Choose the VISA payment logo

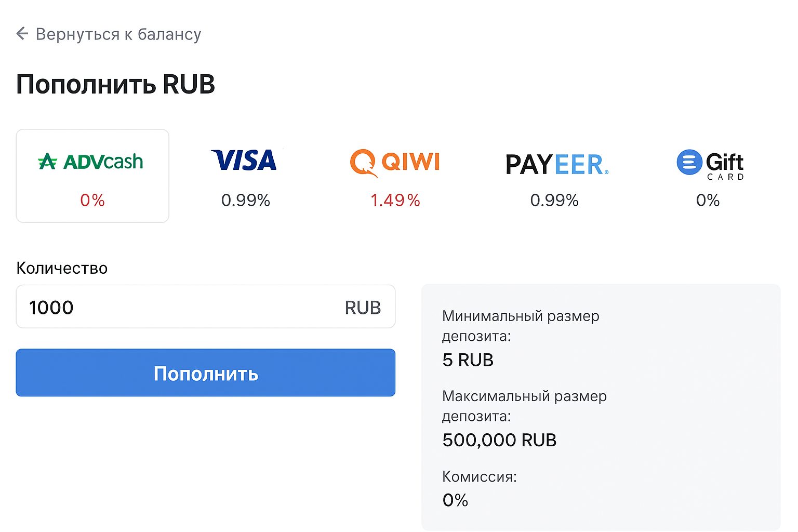coord(244,161)
